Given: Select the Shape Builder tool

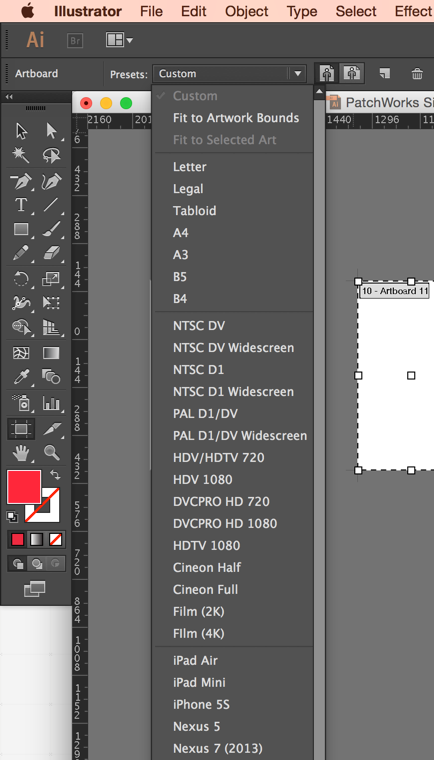Looking at the screenshot, I should point(21,327).
